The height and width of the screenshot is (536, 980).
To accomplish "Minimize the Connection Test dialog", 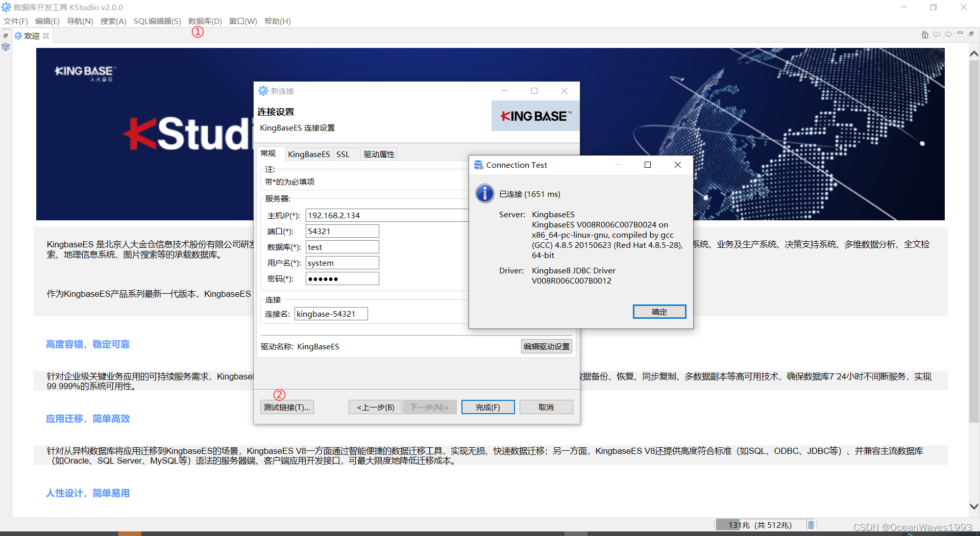I will tap(618, 165).
